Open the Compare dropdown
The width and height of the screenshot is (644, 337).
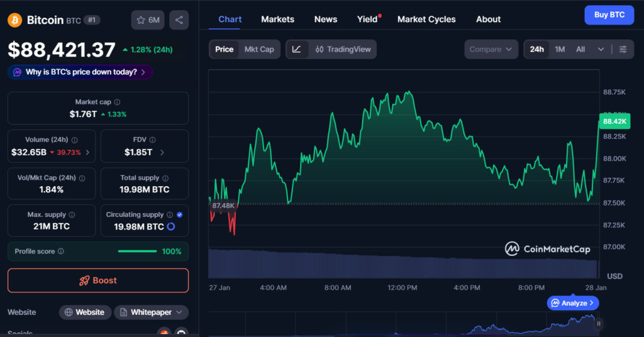pos(491,49)
